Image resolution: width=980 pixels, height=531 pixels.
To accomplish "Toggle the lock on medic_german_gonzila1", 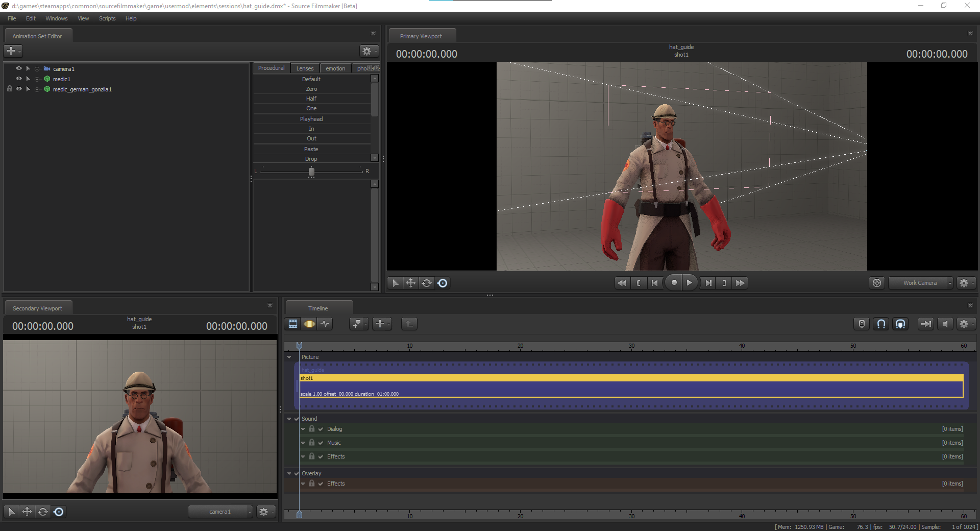I will (10, 89).
